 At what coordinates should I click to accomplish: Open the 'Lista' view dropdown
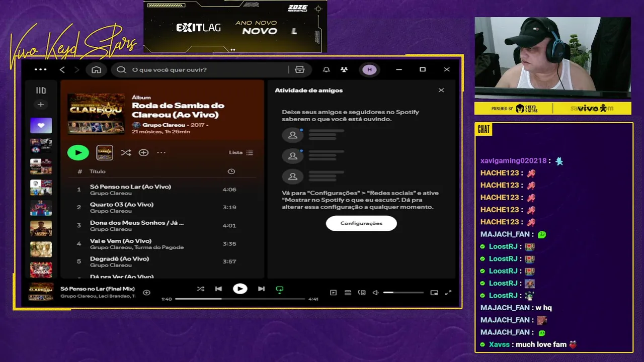(241, 152)
